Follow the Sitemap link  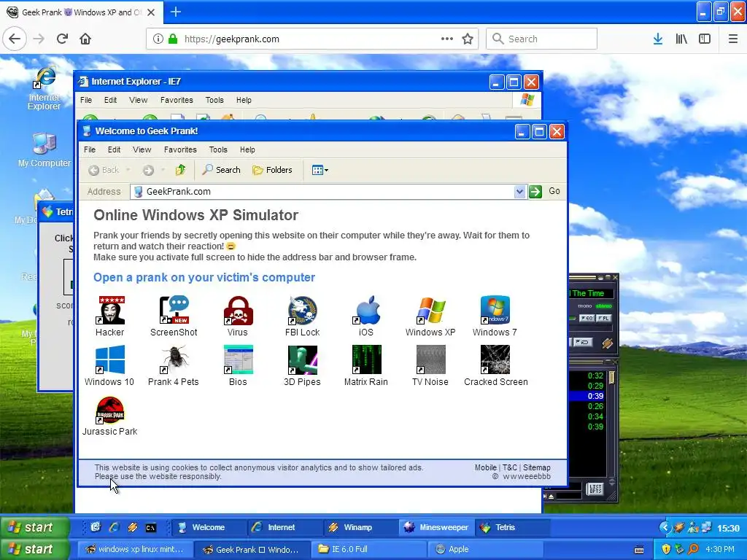tap(536, 467)
